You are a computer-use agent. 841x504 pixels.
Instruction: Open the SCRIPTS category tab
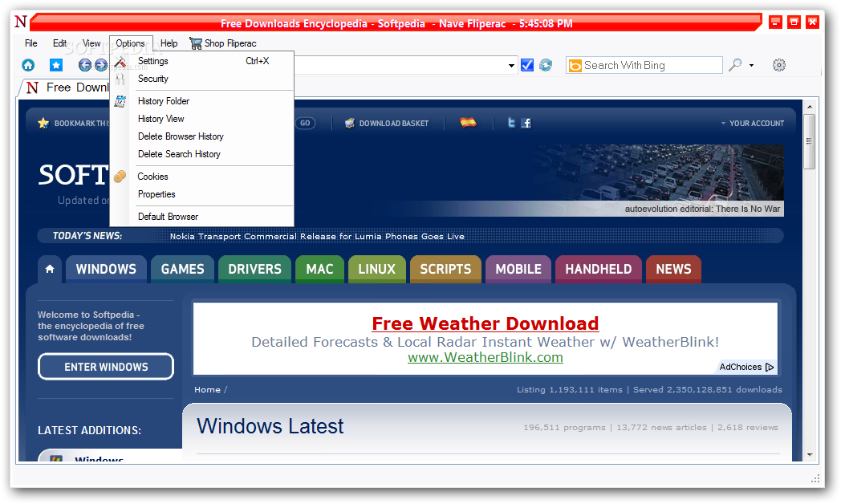(x=445, y=269)
